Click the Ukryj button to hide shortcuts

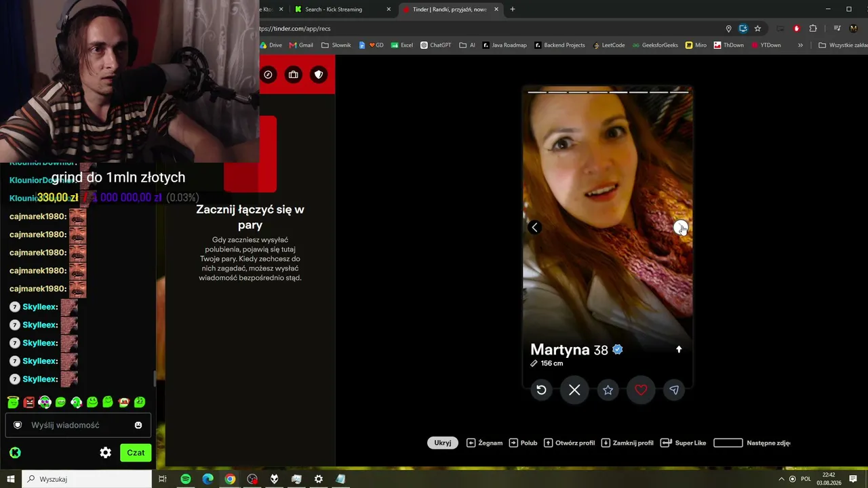443,443
